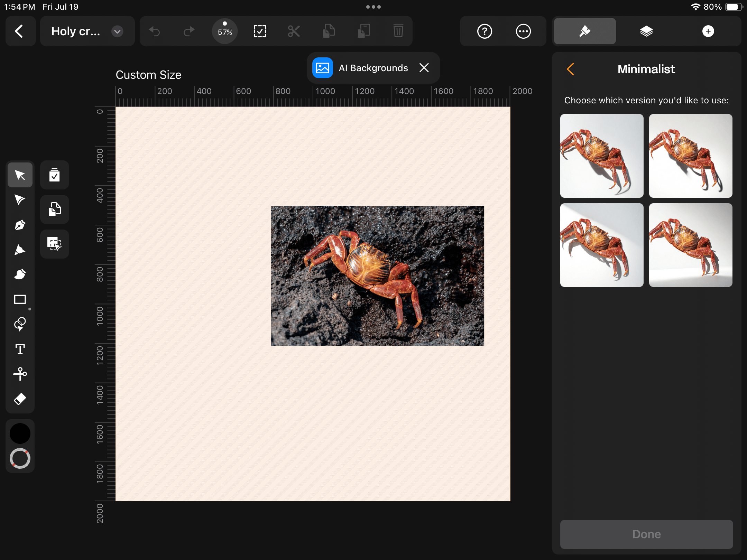Go back from the Minimalist panel
747x560 pixels.
point(571,69)
